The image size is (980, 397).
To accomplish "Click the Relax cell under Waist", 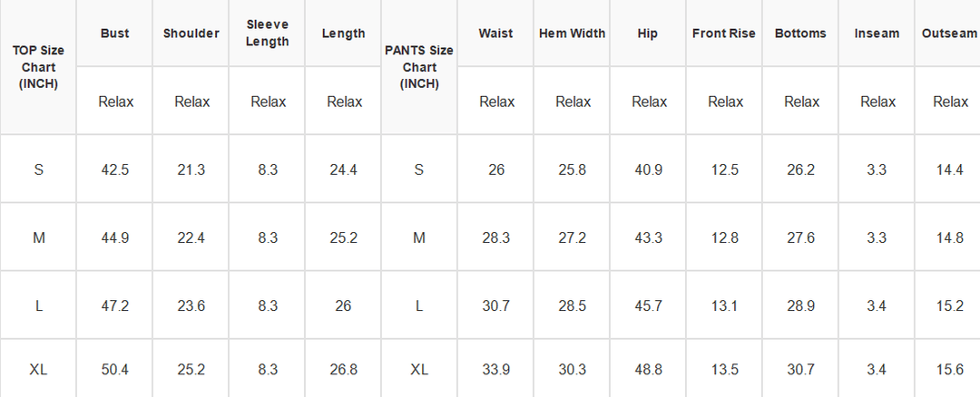I will (x=495, y=102).
